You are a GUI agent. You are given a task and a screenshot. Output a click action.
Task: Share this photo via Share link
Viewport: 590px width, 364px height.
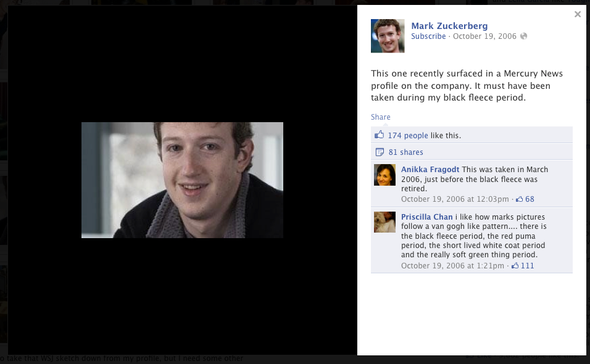tap(380, 117)
